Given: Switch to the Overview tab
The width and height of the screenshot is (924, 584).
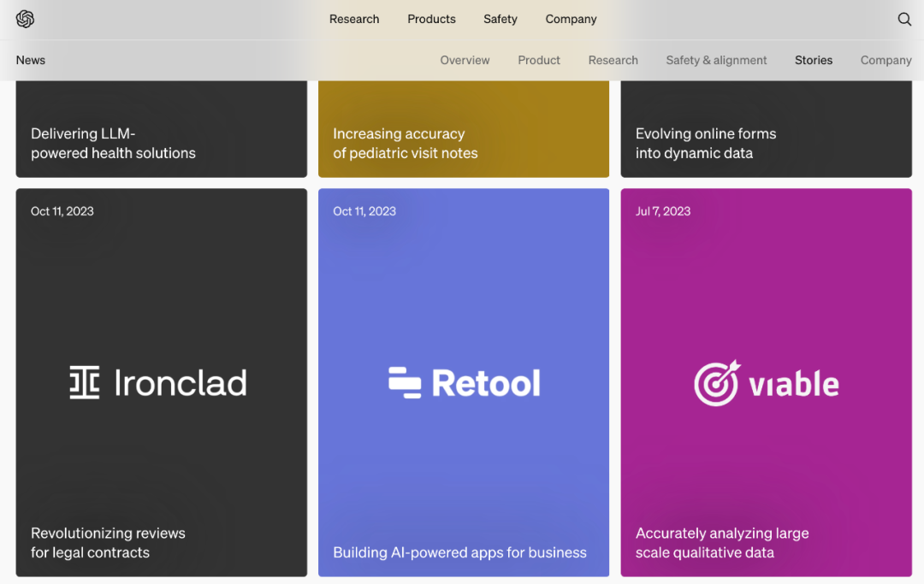Looking at the screenshot, I should [x=465, y=60].
